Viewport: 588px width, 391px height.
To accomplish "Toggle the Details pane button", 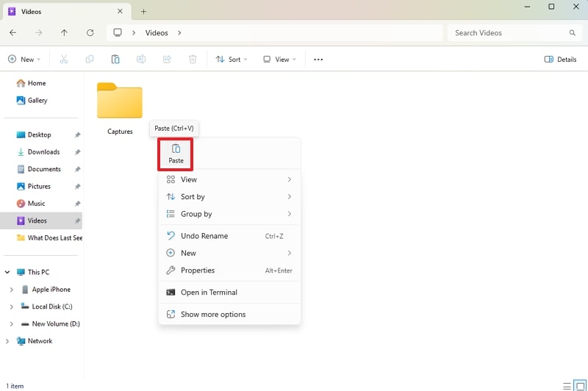I will click(560, 60).
